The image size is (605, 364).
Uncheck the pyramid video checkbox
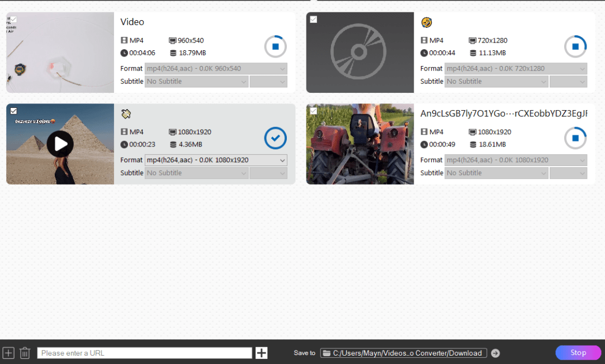(14, 111)
